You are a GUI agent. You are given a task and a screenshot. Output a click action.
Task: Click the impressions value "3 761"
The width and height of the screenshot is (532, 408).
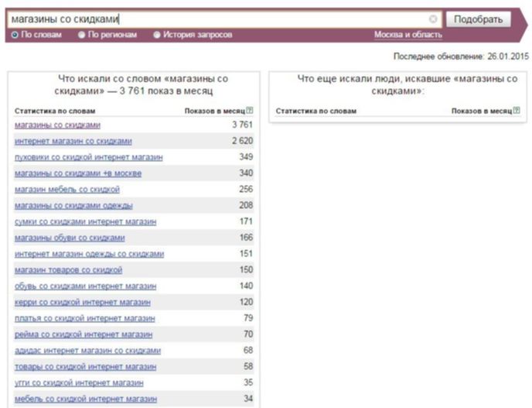click(x=243, y=125)
